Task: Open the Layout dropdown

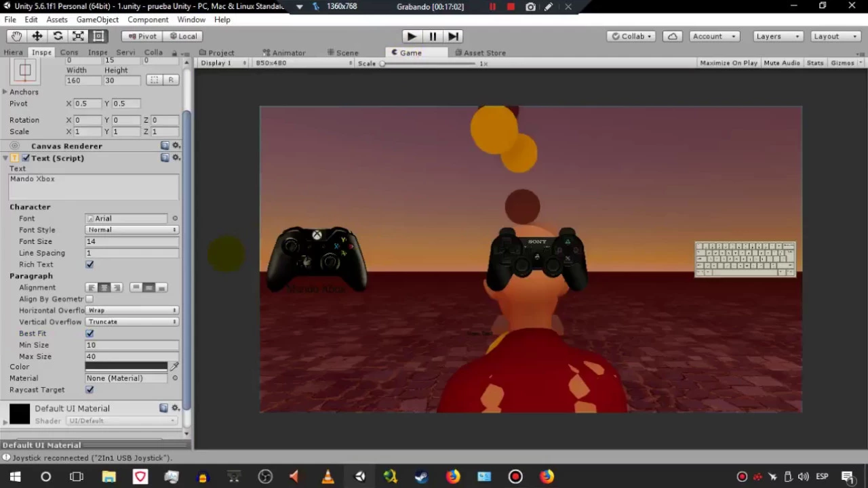Action: 835,37
